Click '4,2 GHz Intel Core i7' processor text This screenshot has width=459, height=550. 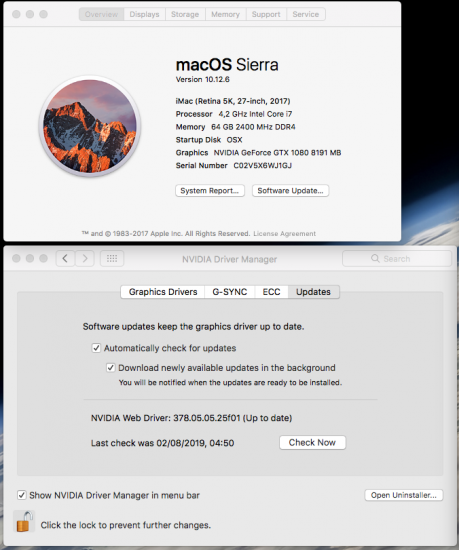(x=255, y=114)
